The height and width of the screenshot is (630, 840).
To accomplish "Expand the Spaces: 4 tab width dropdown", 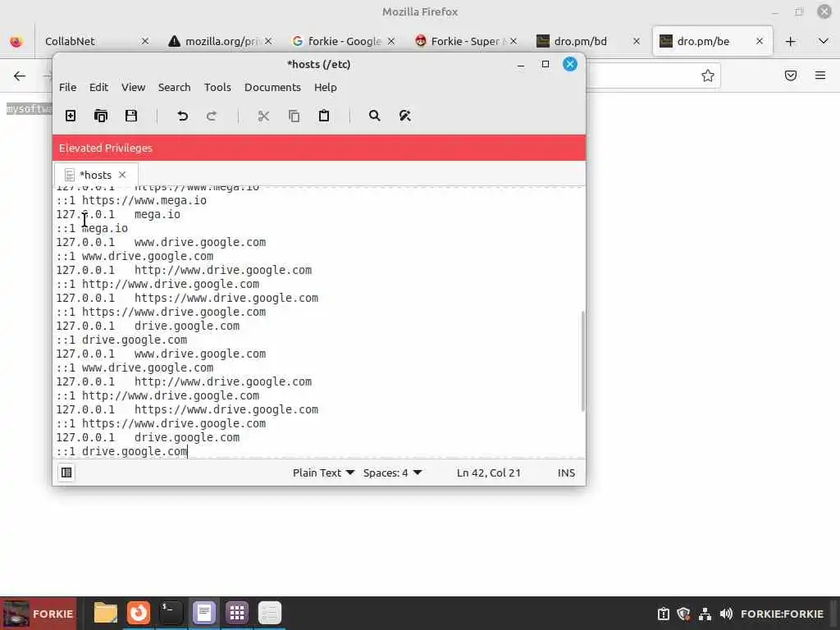I will click(x=393, y=472).
